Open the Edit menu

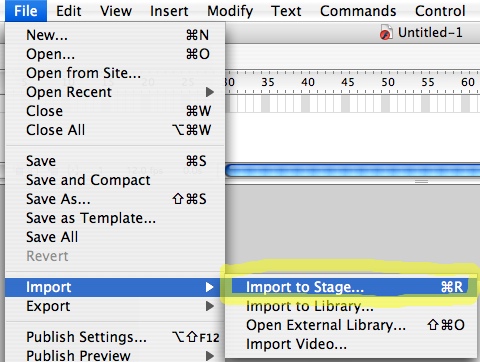[69, 11]
